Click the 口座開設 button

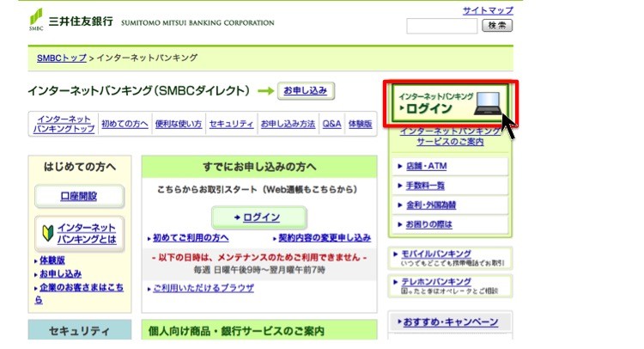[x=79, y=196]
